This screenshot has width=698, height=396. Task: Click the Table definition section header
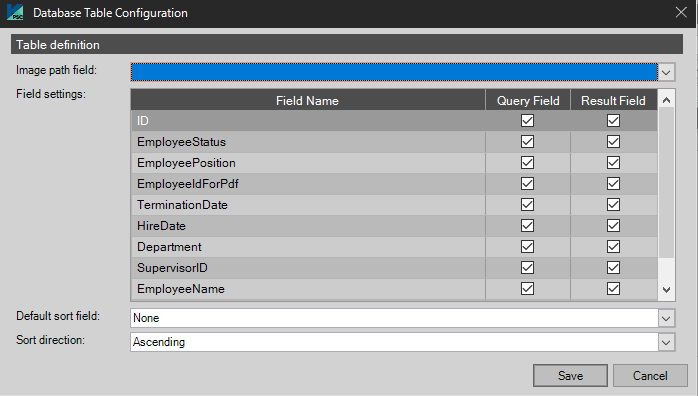point(347,44)
